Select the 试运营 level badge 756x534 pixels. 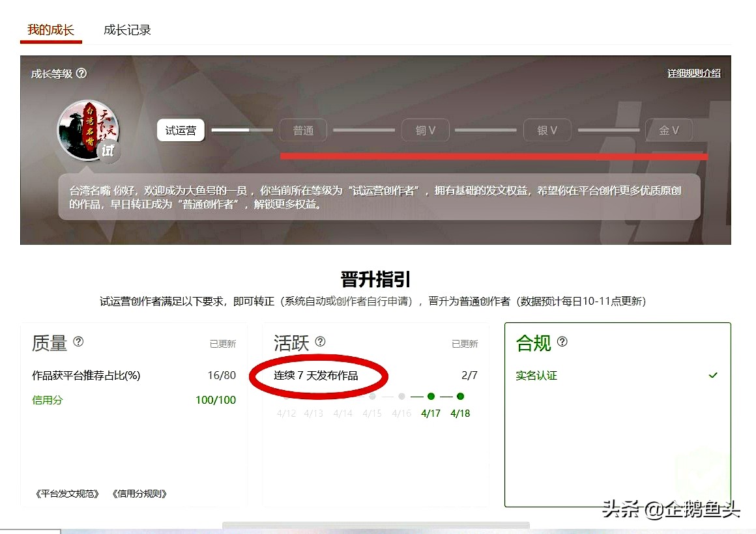[x=181, y=130]
